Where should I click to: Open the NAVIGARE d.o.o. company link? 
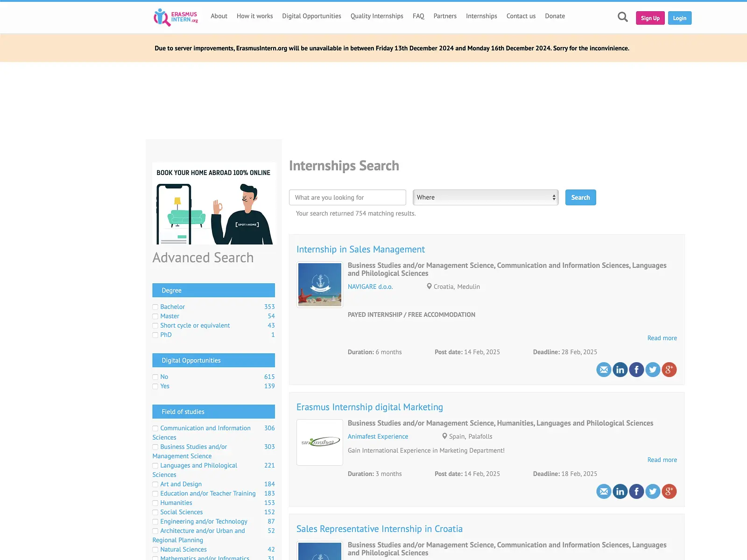click(370, 287)
